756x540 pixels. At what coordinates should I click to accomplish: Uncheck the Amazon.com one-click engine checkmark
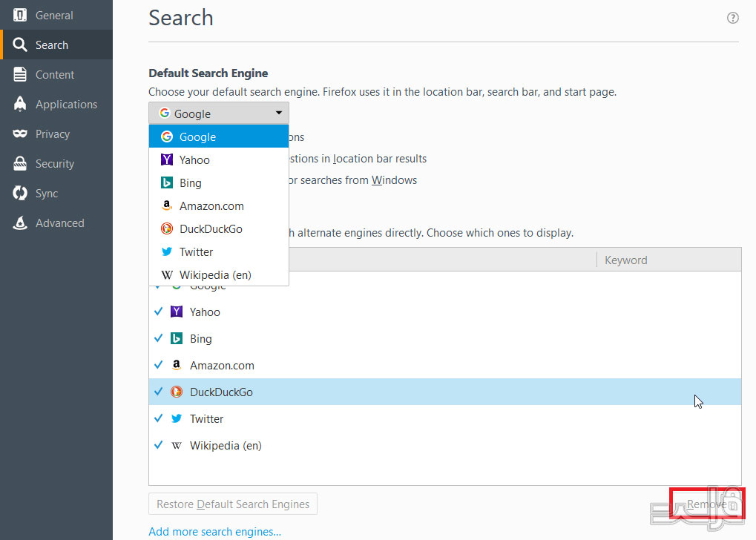tap(158, 365)
